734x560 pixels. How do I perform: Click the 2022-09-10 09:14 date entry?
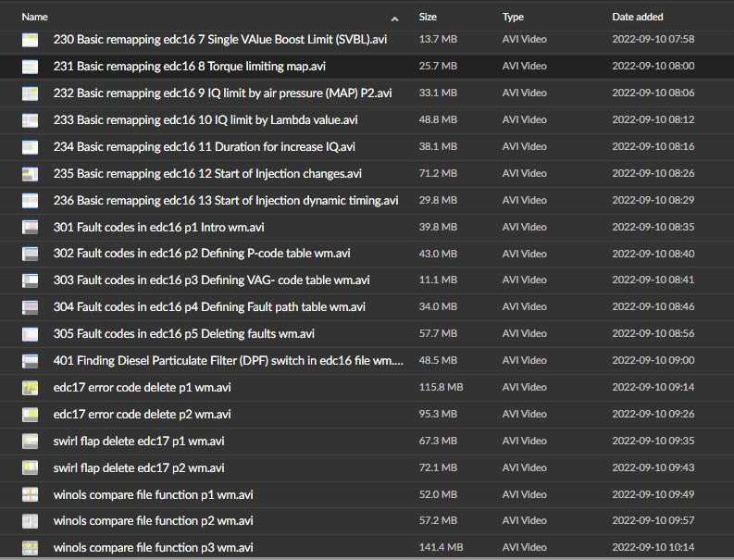[x=653, y=388]
